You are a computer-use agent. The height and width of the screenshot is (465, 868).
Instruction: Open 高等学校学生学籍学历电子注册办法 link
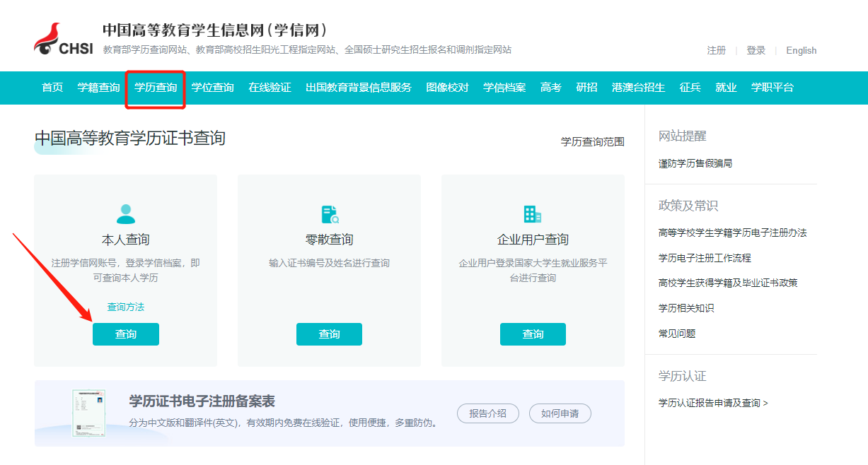pos(733,232)
